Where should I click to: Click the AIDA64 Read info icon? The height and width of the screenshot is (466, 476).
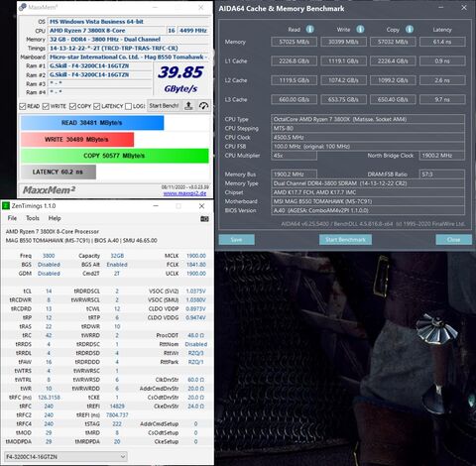[x=309, y=29]
